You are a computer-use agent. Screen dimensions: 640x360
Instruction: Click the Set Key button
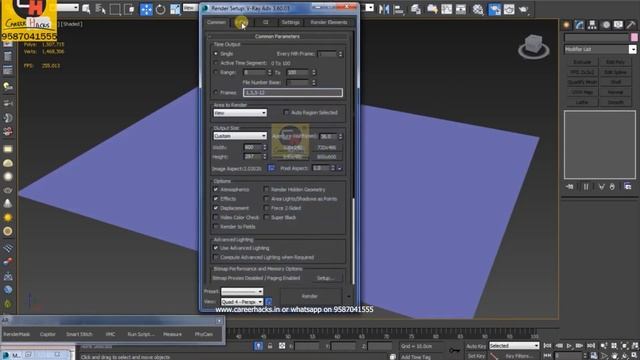476,356
